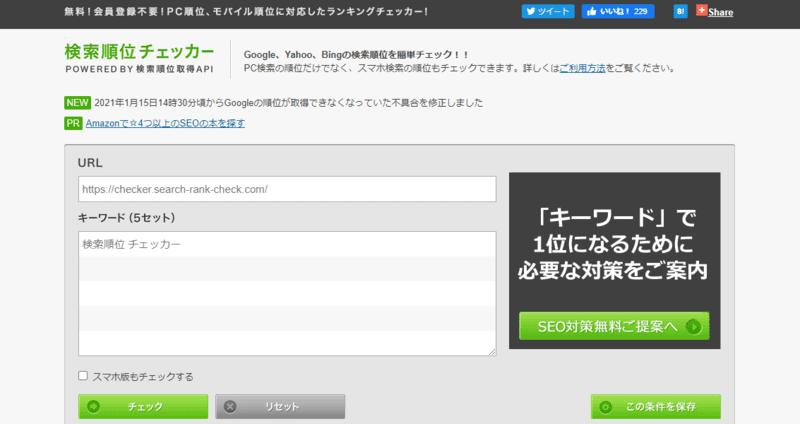800x424 pixels.
Task: Click the Twitter ツイート share button
Action: (x=547, y=12)
